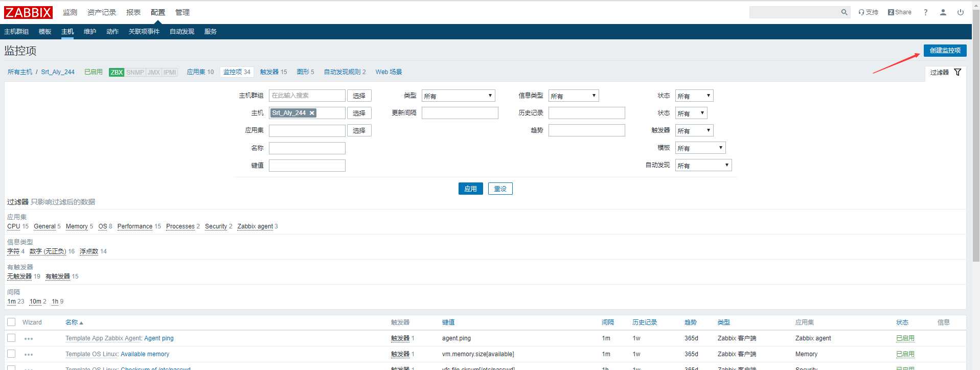The width and height of the screenshot is (980, 370).
Task: Open the 自动发现 filter dropdown
Action: click(x=703, y=165)
